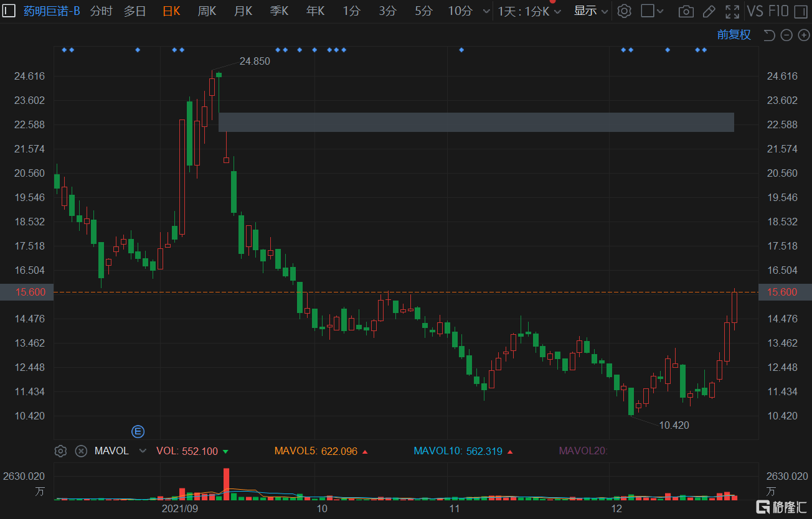Toggle the left sidebar panel icon
812x519 pixels.
pos(8,11)
